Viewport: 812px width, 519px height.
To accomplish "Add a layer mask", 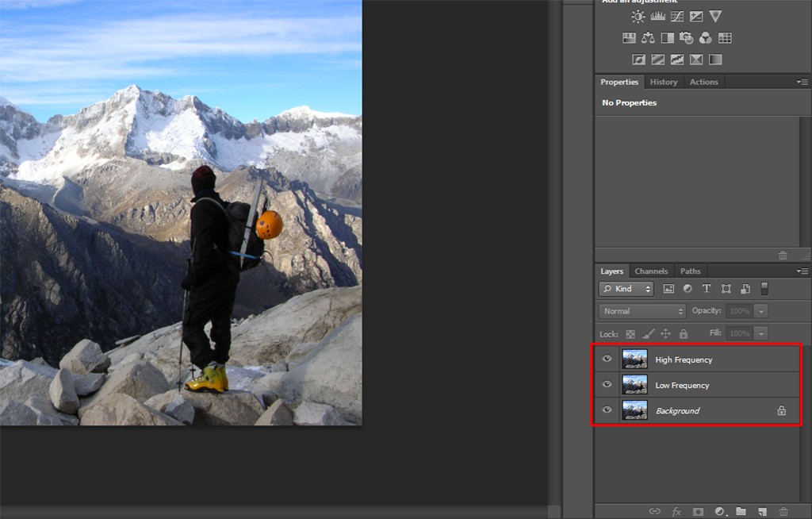I will click(698, 512).
